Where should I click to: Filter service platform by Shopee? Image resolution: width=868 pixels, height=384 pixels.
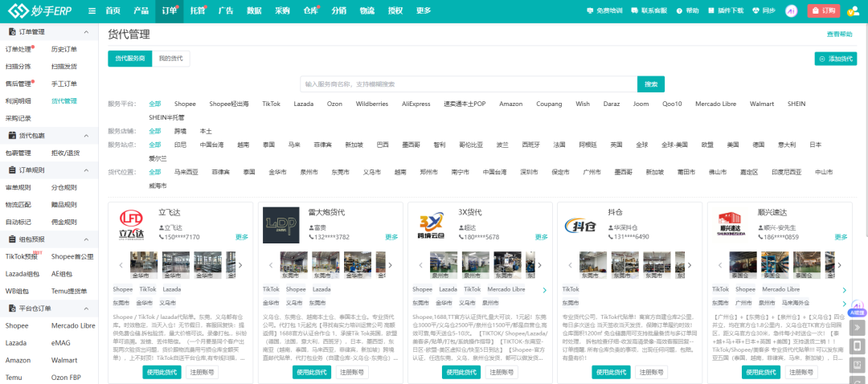click(x=185, y=104)
